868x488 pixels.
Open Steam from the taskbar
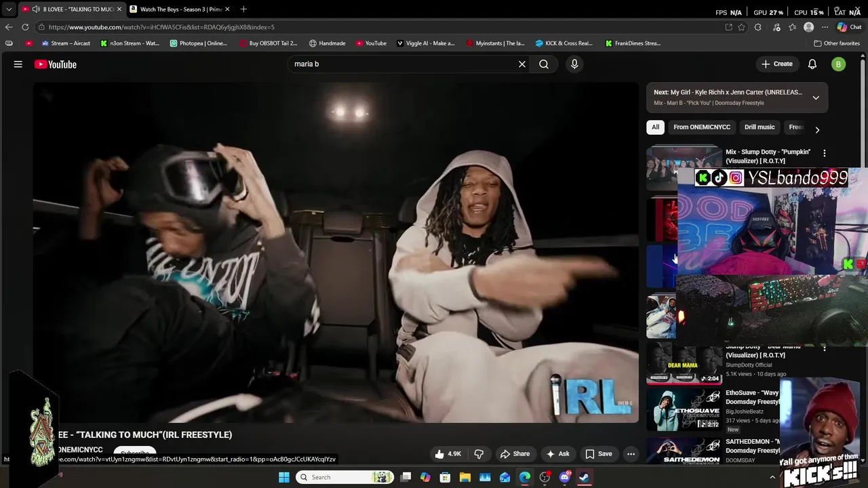point(585,477)
